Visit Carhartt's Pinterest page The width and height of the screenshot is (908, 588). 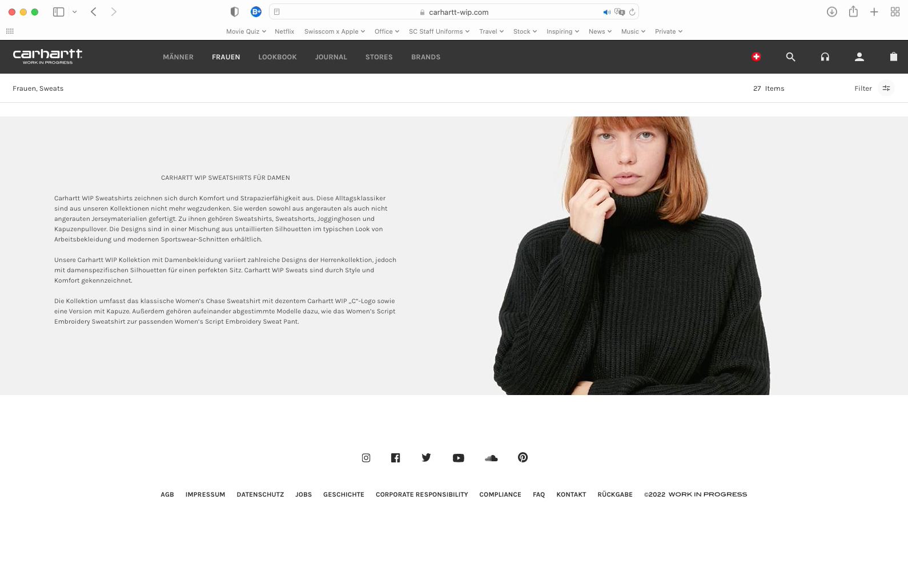(523, 457)
